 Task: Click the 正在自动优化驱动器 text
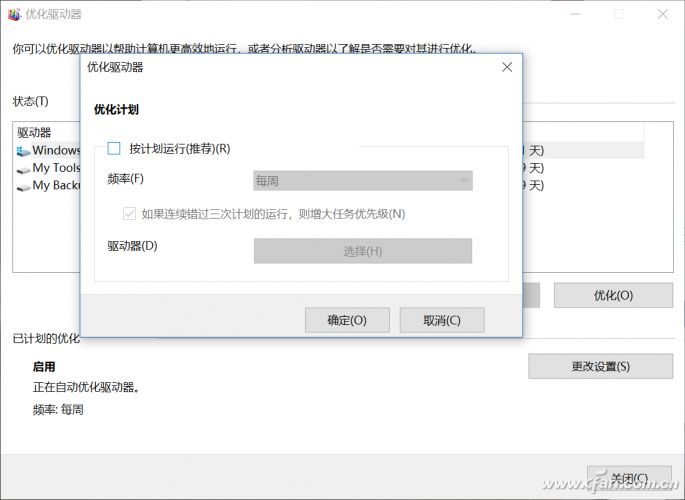(86, 387)
